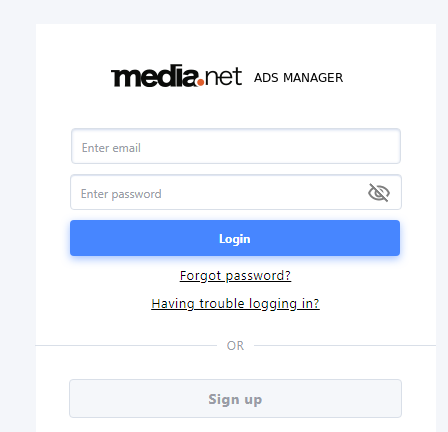This screenshot has height=432, width=448.
Task: Follow the underlined password recovery link
Action: 235,276
